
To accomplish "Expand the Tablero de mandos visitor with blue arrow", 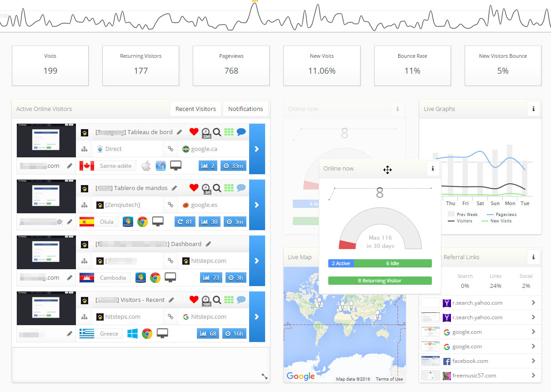I will tap(257, 205).
